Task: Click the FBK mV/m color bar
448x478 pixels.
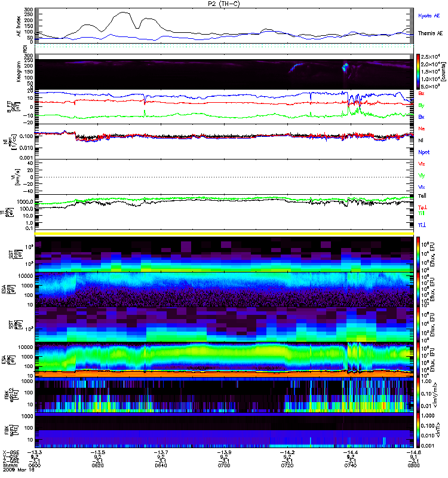Action: (x=418, y=395)
